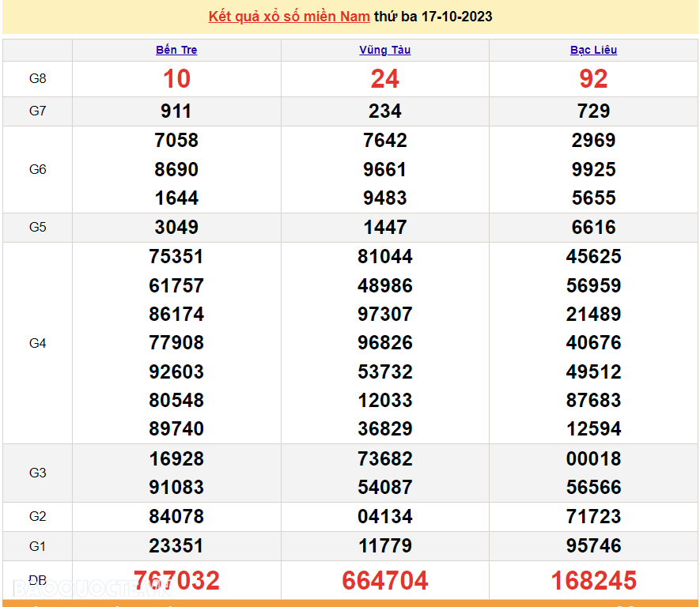Open the Bến Tre province results link

176,49
